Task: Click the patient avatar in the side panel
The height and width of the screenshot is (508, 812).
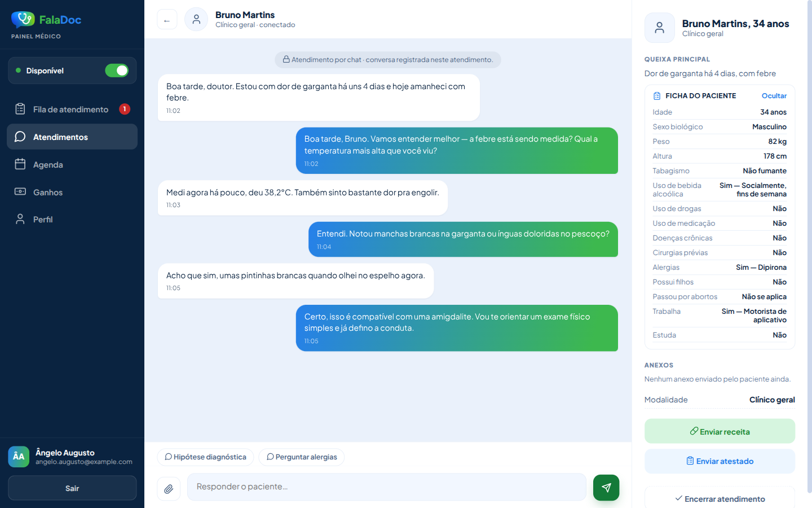Action: [660, 28]
